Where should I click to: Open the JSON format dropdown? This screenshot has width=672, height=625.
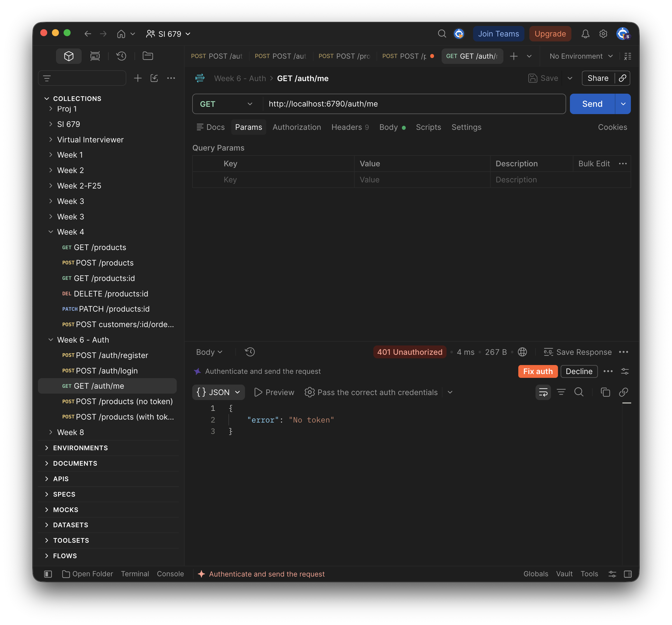(x=218, y=392)
